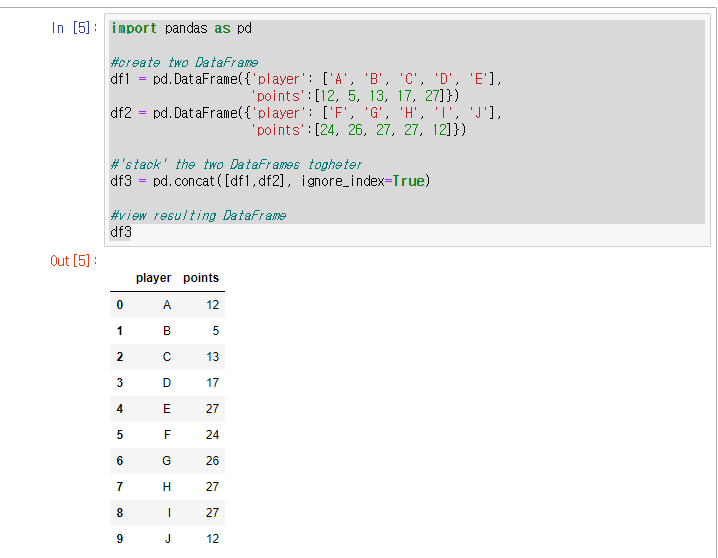Click df2 'points' list code line
The height and width of the screenshot is (558, 718).
(x=358, y=130)
